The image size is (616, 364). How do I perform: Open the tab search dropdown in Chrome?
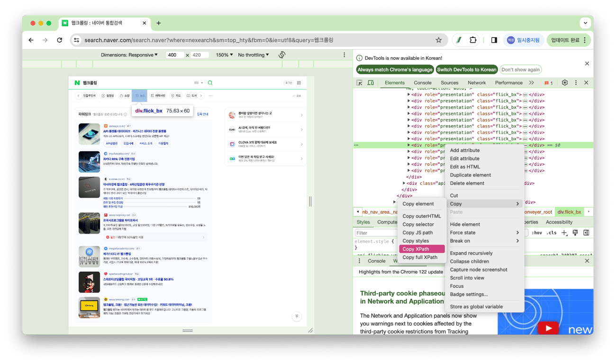[x=586, y=23]
